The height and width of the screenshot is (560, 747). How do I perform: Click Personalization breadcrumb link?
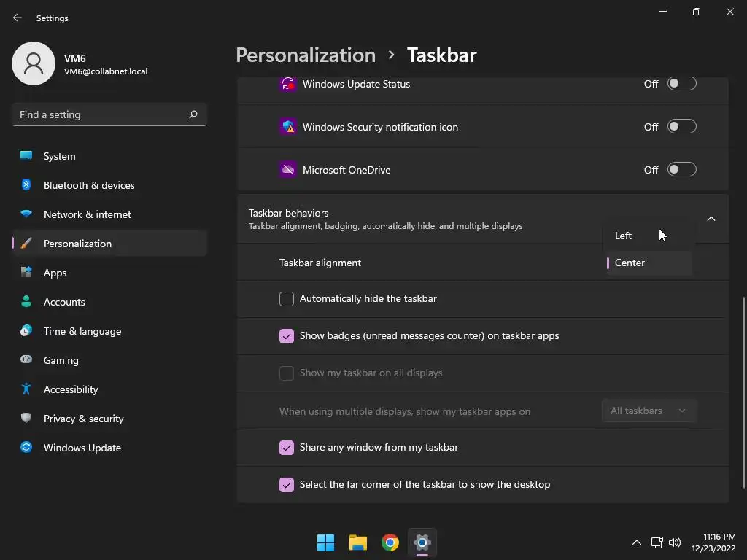(306, 55)
